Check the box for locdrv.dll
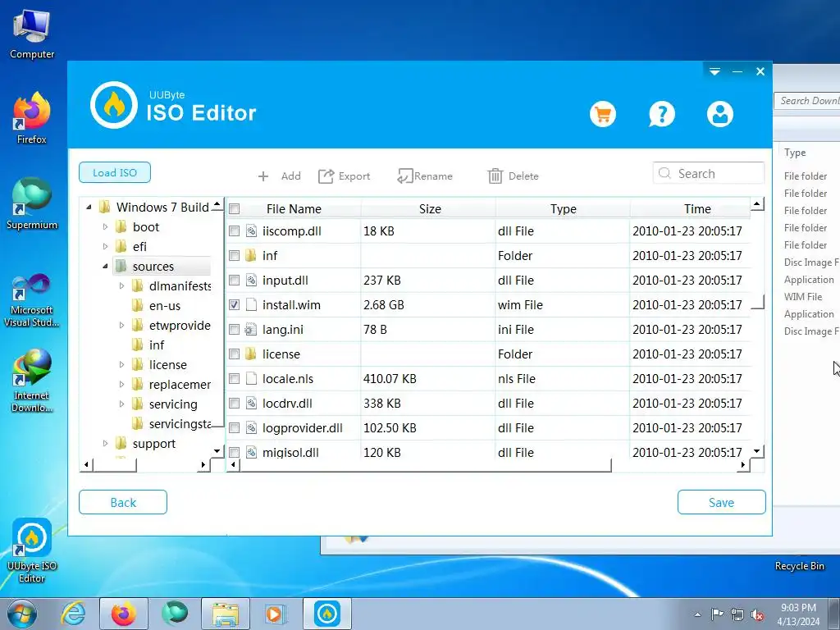 coord(234,404)
